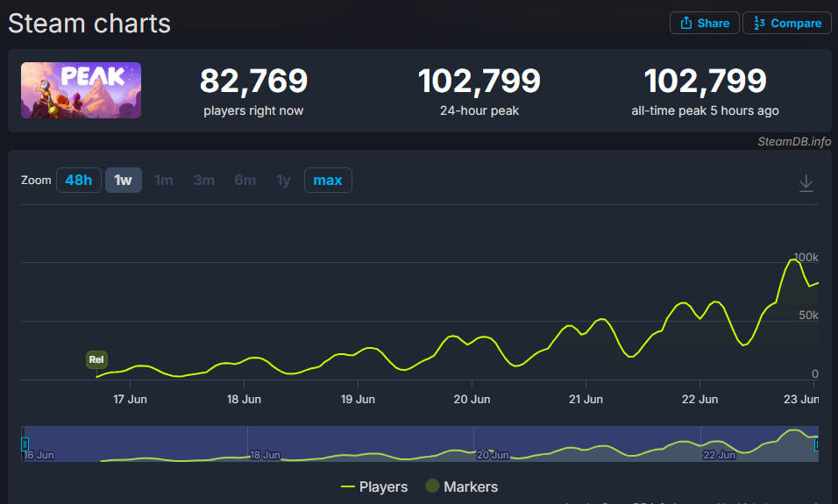Toggle the Players legend series

(x=374, y=486)
